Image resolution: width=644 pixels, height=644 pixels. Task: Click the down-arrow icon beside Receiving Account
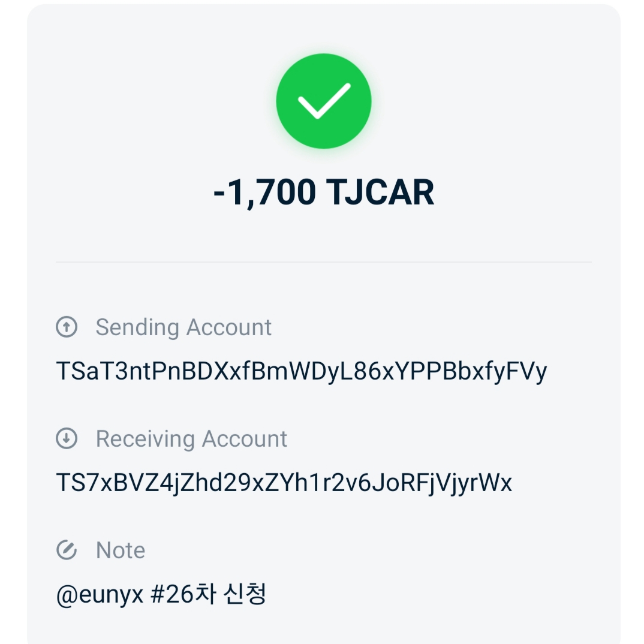(67, 438)
